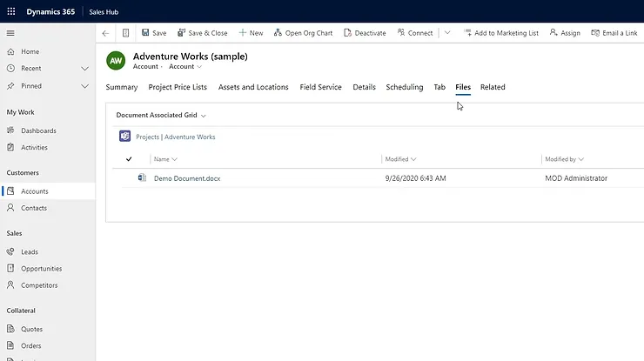
Task: Go to Contacts in sidebar
Action: 48,208
